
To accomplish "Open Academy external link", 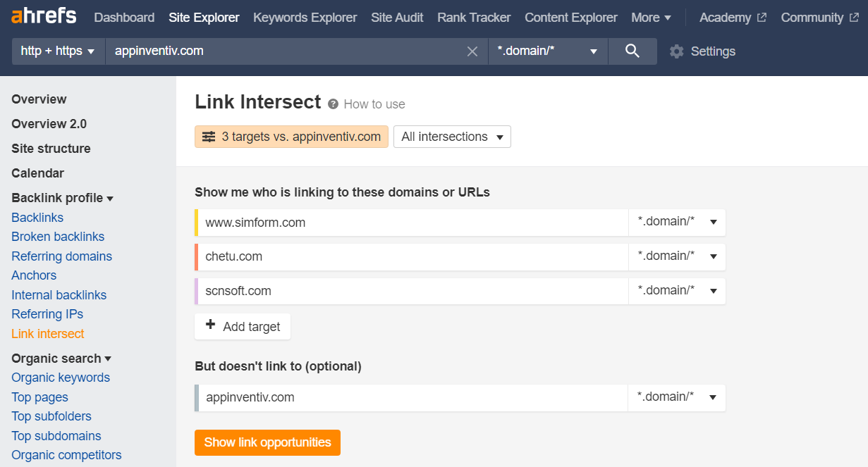I will 733,18.
